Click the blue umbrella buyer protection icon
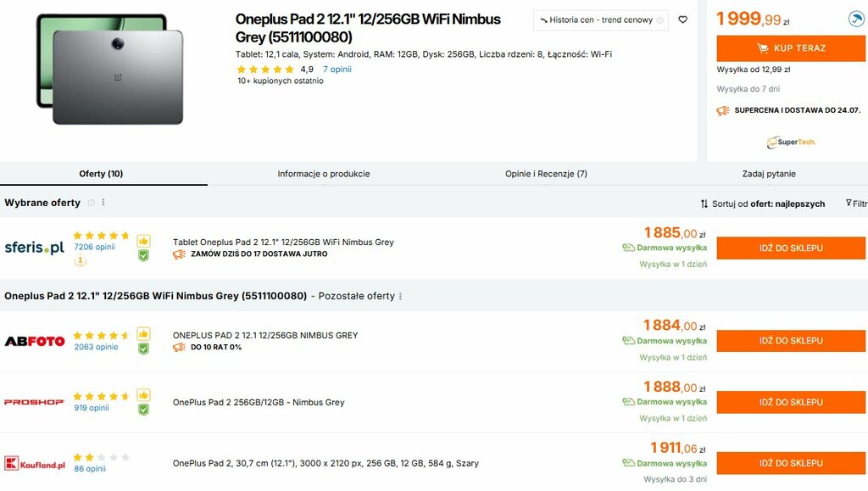The height and width of the screenshot is (491, 868). point(856,19)
